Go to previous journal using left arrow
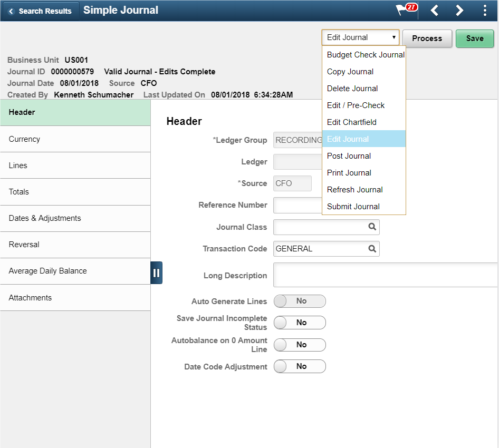Viewport: 499px width, 448px height. click(435, 11)
